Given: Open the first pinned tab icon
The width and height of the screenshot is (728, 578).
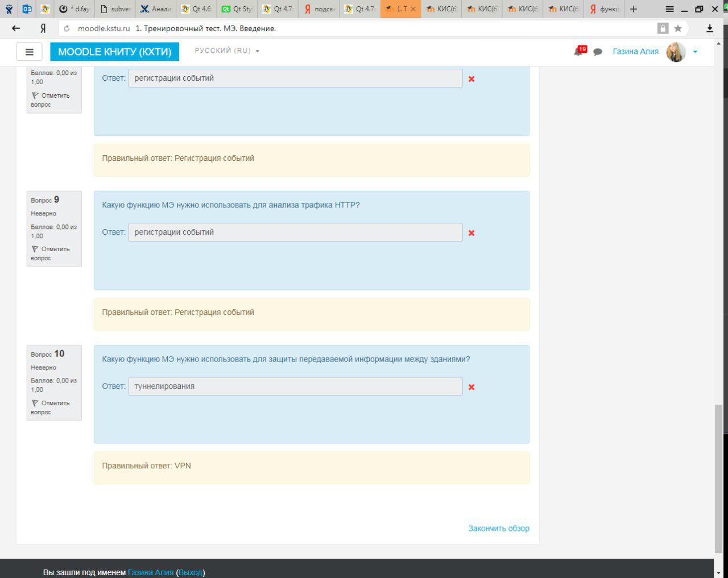Looking at the screenshot, I should click(9, 9).
